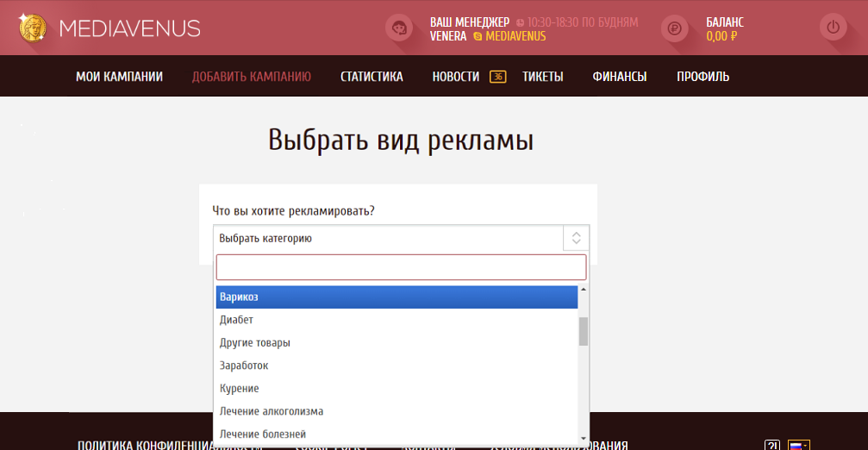Open the МОИ КАМПАНИИ menu item

point(119,77)
